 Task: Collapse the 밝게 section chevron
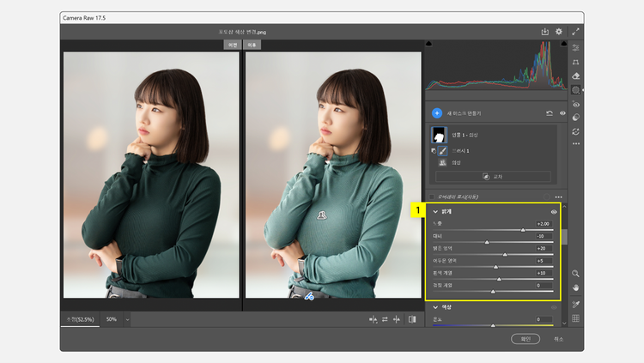coord(435,211)
